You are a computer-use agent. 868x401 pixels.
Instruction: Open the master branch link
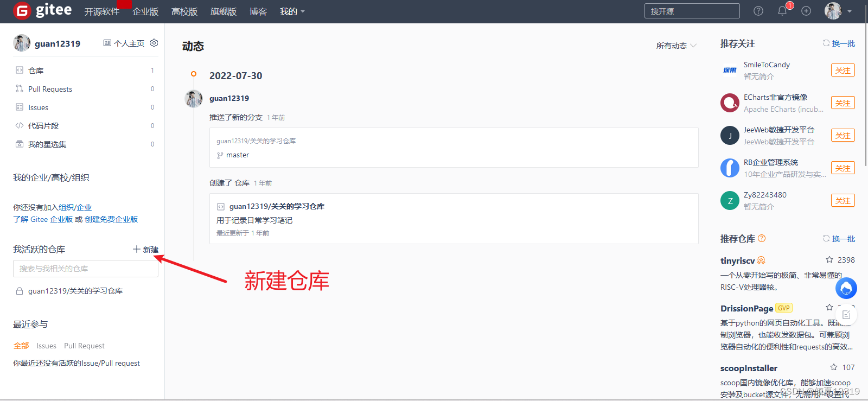(238, 155)
